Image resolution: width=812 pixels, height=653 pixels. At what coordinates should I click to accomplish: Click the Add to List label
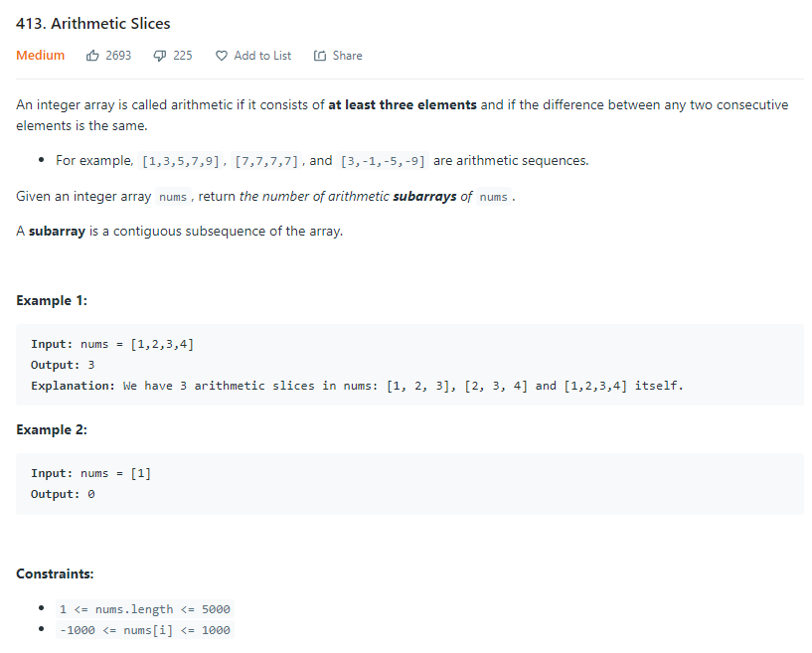coord(262,56)
